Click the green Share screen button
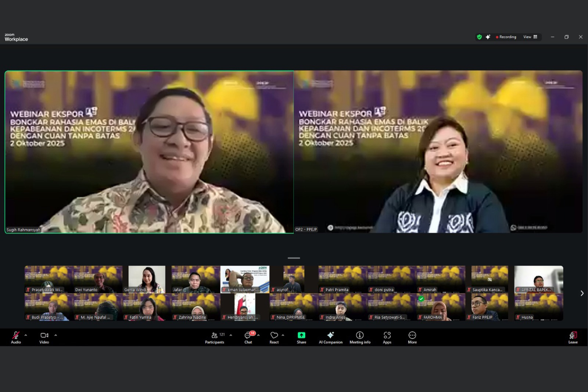This screenshot has height=392, width=588. [301, 337]
